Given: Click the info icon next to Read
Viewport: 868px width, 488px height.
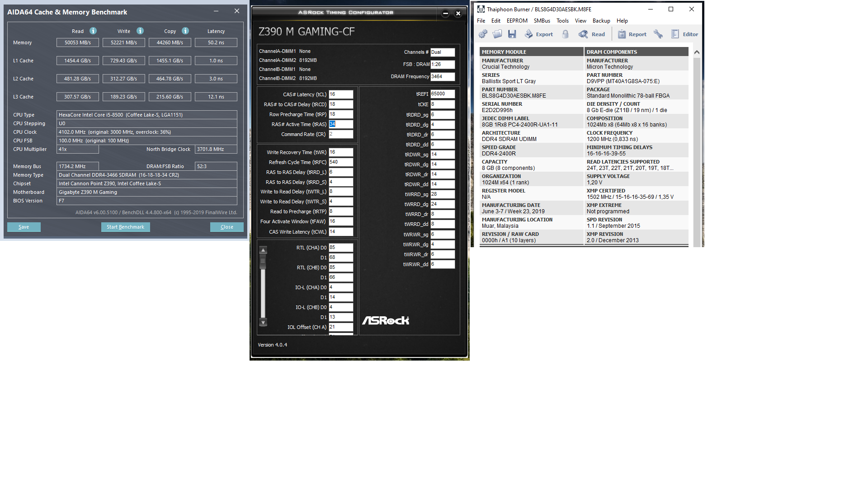Looking at the screenshot, I should [x=93, y=31].
